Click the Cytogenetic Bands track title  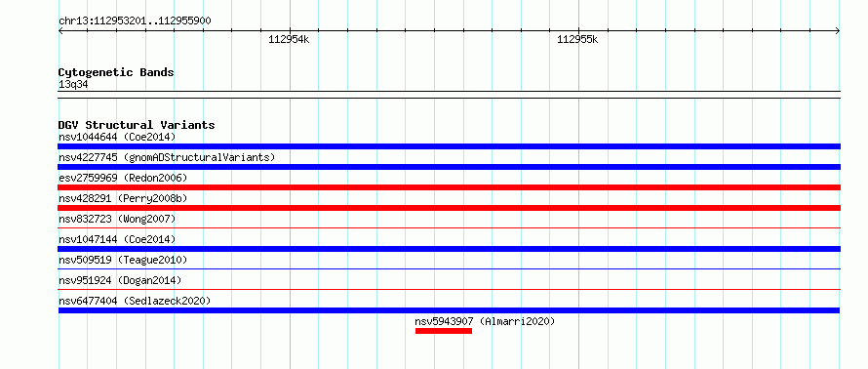pyautogui.click(x=116, y=72)
